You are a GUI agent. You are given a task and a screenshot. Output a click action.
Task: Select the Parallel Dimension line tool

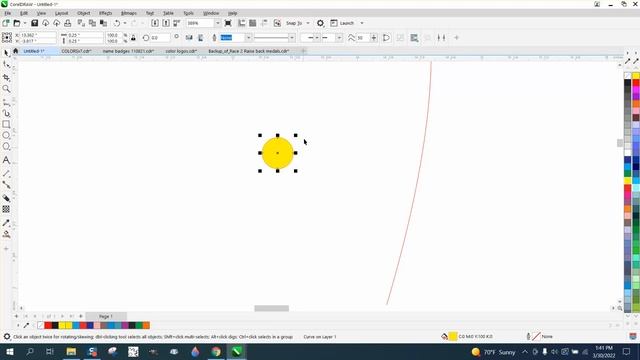click(x=6, y=173)
